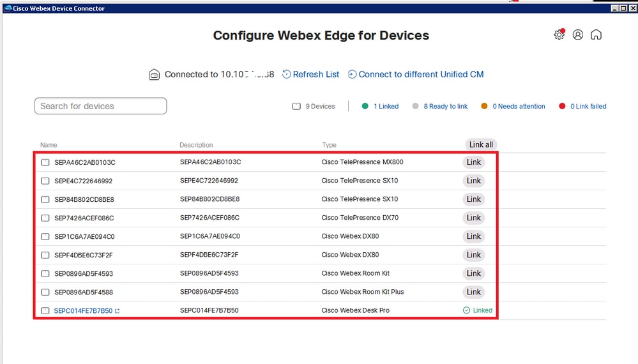
Task: Click the Unified CM server icon beside Connected to
Action: click(x=154, y=75)
